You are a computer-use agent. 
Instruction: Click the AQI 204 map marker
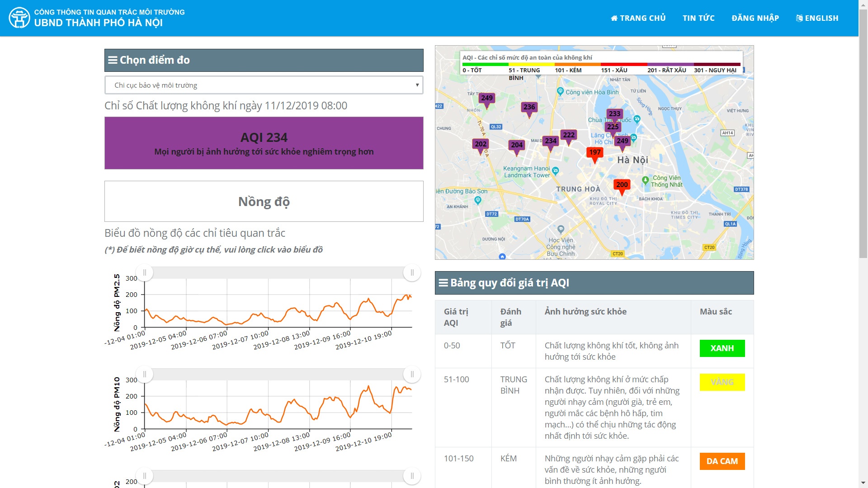(516, 145)
